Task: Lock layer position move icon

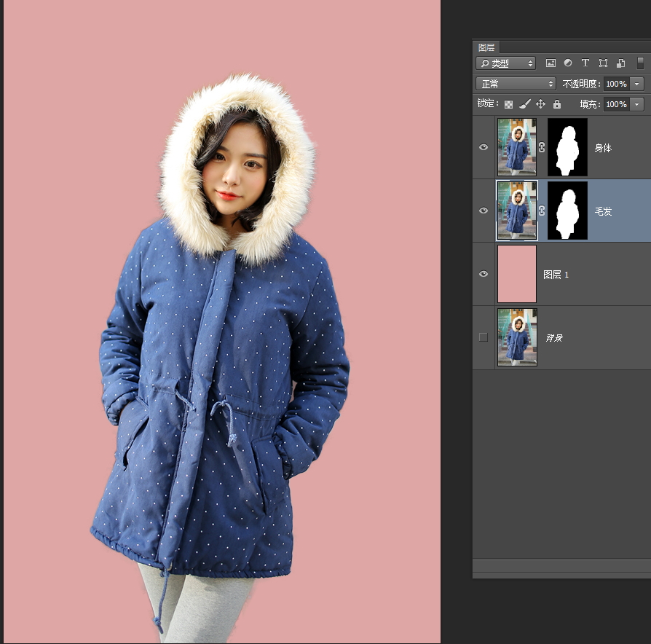Action: (x=540, y=104)
